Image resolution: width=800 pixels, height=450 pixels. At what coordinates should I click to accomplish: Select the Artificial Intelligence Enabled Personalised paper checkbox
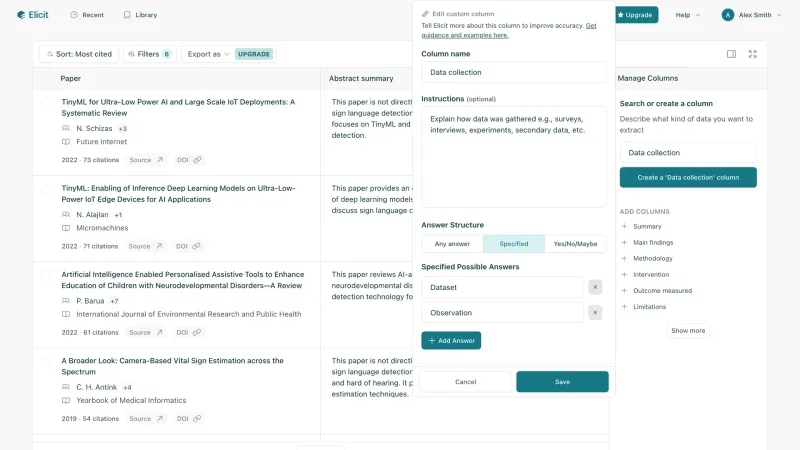tap(46, 276)
